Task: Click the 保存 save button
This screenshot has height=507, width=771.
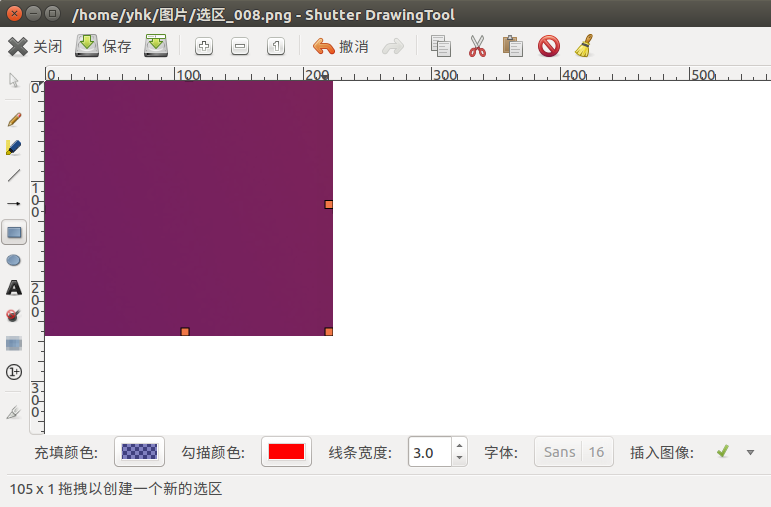Action: click(x=104, y=46)
